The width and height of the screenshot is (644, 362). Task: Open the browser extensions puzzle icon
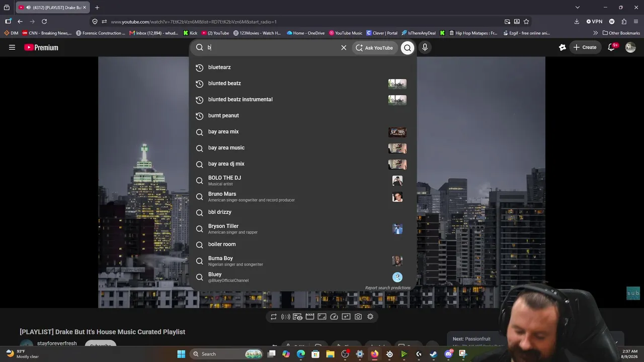click(624, 22)
